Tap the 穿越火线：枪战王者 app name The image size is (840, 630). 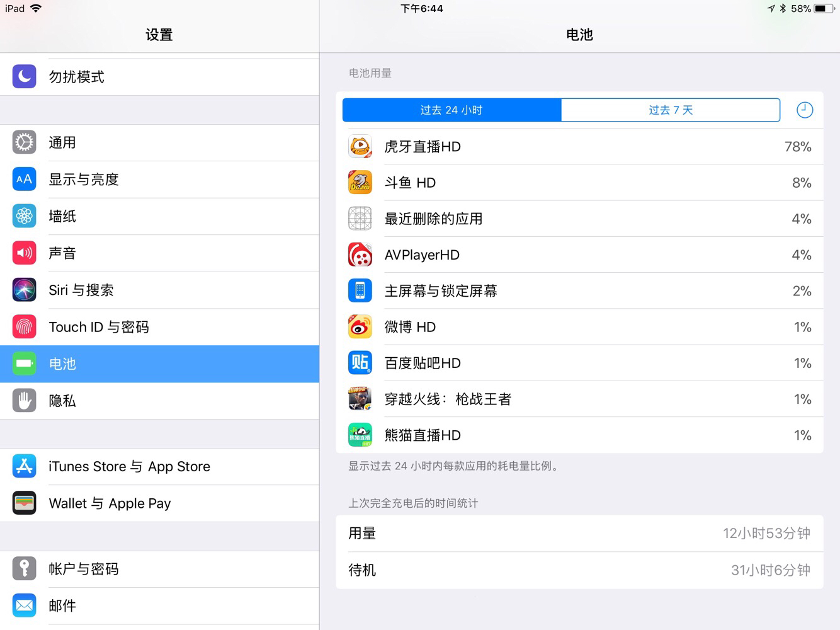click(x=448, y=399)
